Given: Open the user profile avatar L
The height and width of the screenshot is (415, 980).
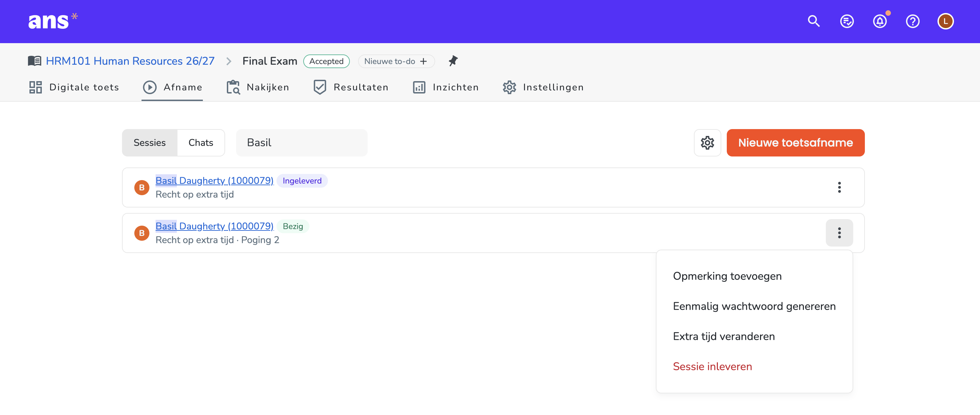Looking at the screenshot, I should (x=945, y=21).
